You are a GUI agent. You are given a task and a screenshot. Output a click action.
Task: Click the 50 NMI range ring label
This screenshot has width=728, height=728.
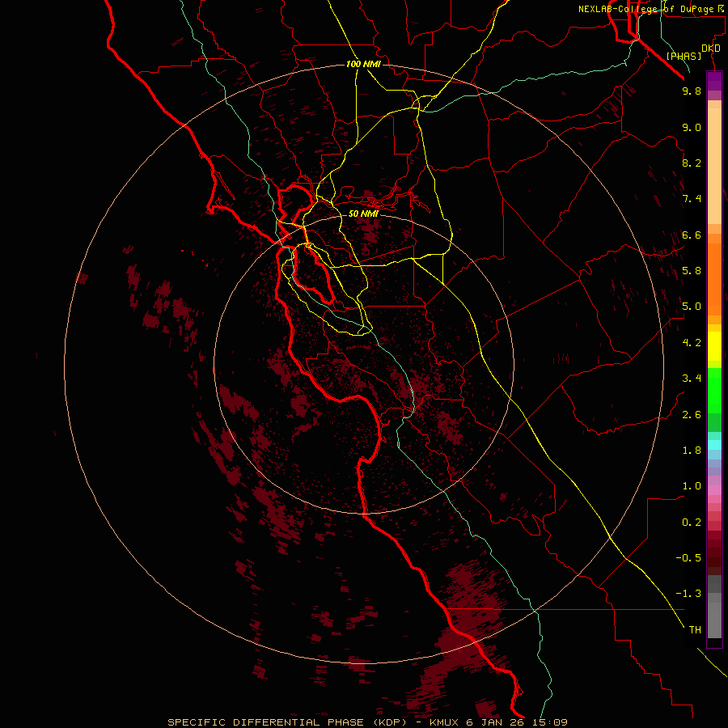click(x=363, y=214)
